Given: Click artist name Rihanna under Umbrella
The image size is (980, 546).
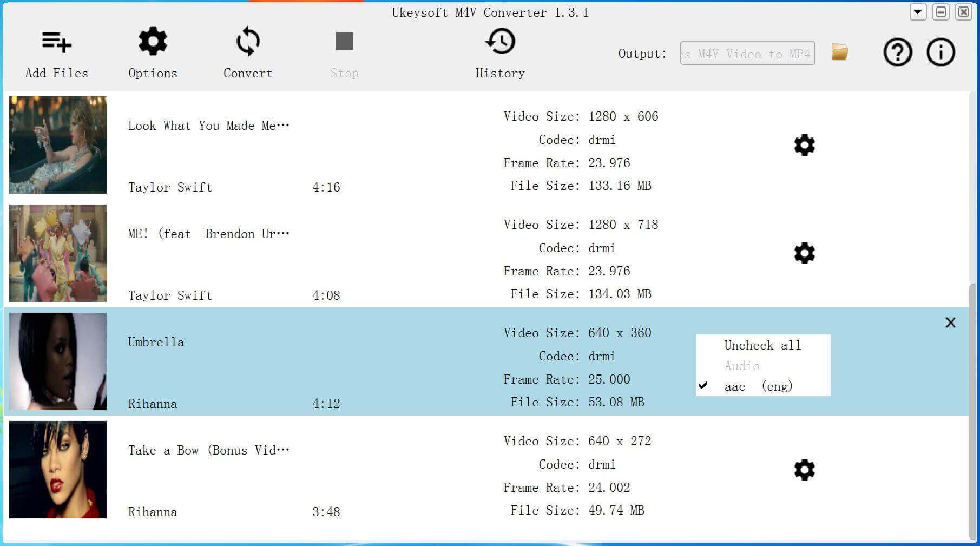Looking at the screenshot, I should (153, 404).
